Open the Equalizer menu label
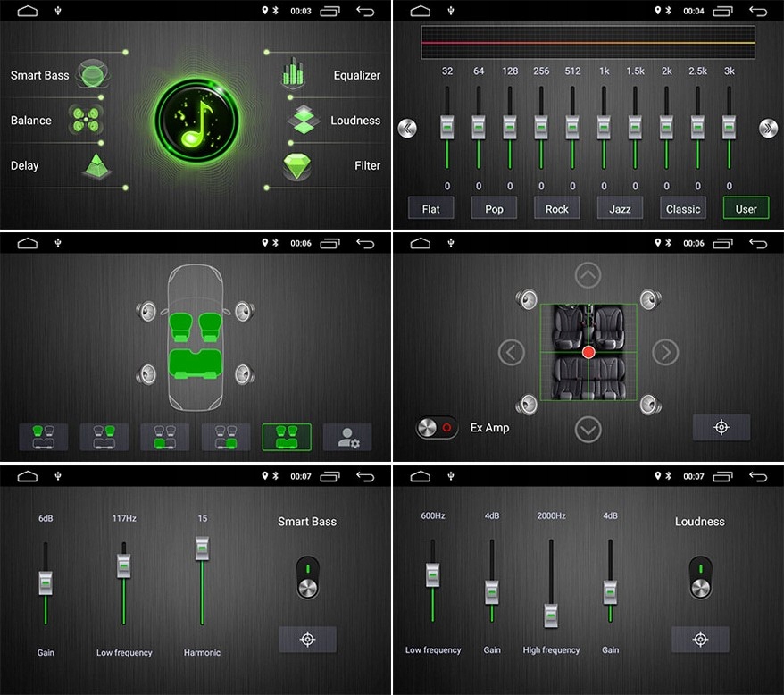 [x=357, y=76]
